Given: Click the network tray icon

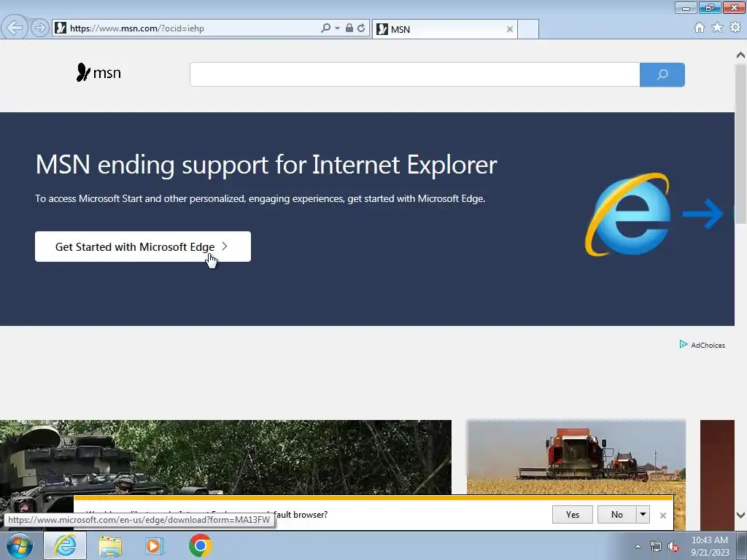Looking at the screenshot, I should click(656, 547).
